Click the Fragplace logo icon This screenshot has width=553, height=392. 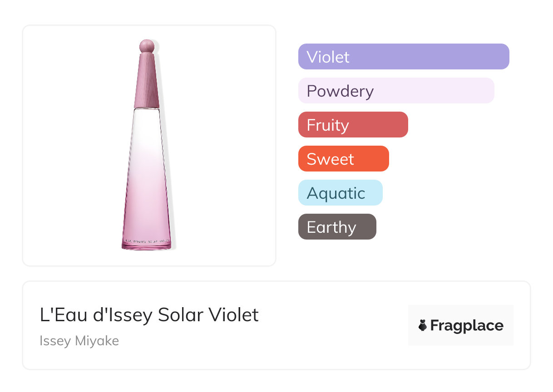423,325
